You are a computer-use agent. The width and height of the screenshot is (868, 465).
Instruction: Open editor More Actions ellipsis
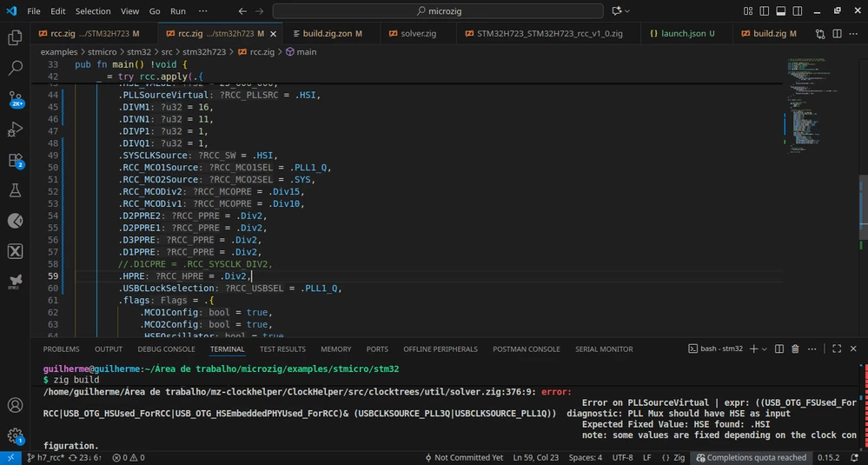[853, 34]
